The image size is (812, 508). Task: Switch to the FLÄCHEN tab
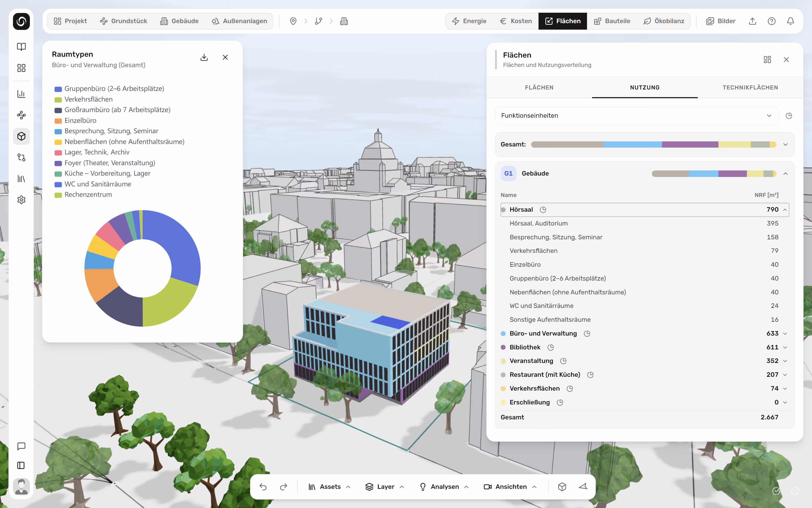(539, 88)
